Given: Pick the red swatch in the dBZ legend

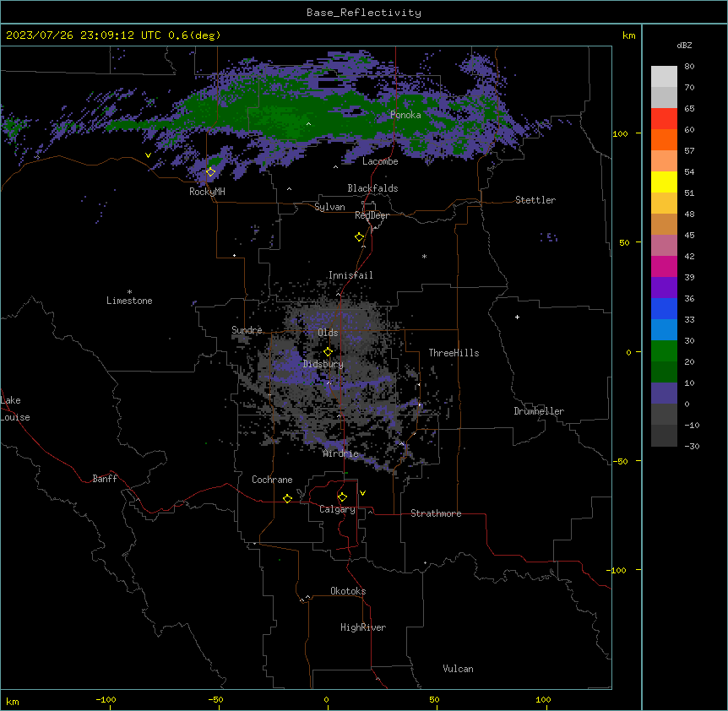Looking at the screenshot, I should (x=664, y=118).
